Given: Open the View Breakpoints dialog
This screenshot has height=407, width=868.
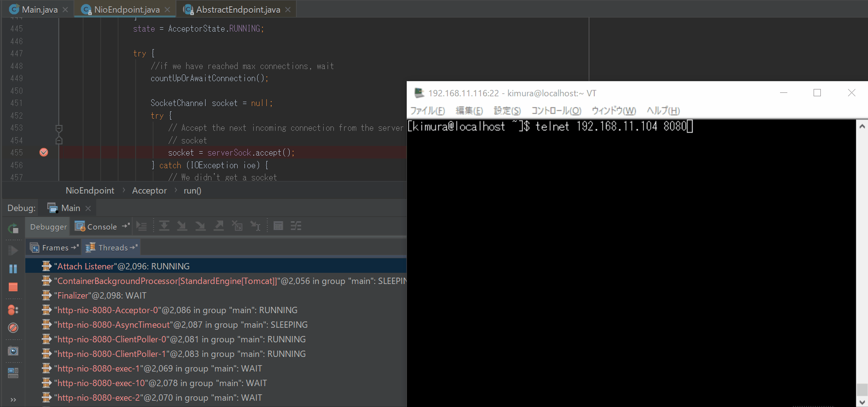Looking at the screenshot, I should pos(13,310).
